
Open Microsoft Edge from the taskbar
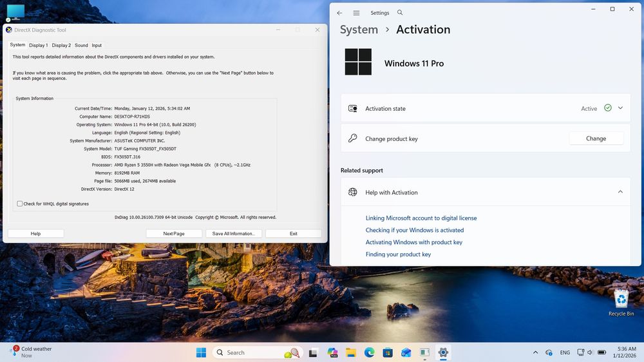coord(370,352)
